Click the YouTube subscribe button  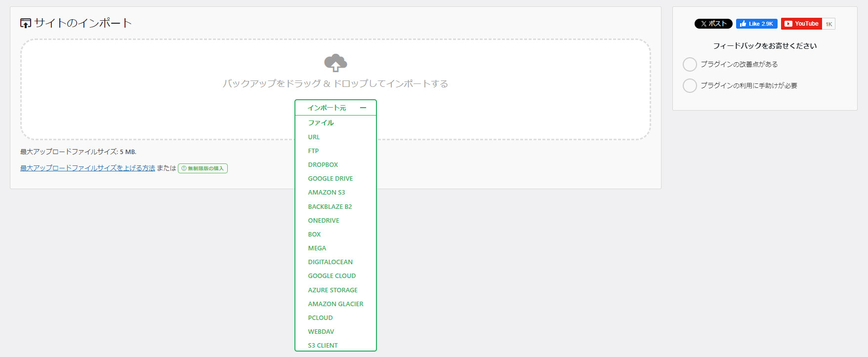pos(801,24)
